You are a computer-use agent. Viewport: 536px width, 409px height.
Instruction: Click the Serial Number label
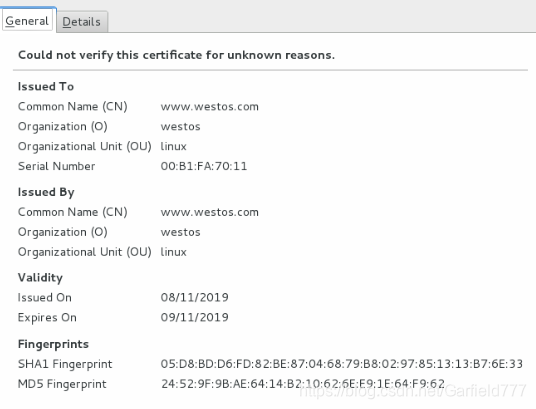56,166
